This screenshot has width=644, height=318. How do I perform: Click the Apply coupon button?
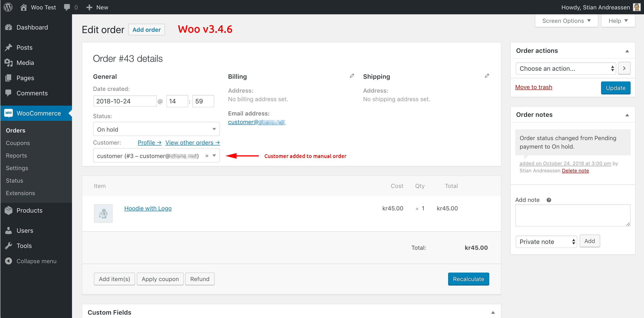coord(160,279)
